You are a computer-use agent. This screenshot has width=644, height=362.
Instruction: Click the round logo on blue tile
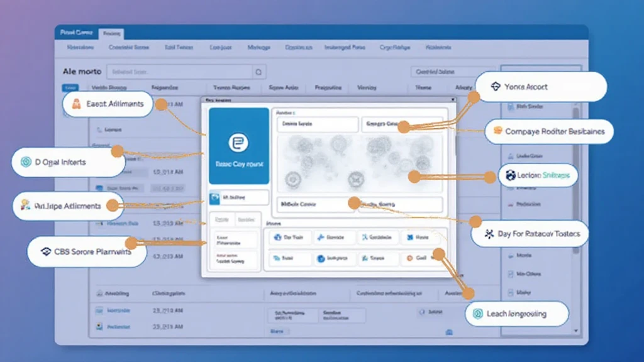[x=238, y=141]
